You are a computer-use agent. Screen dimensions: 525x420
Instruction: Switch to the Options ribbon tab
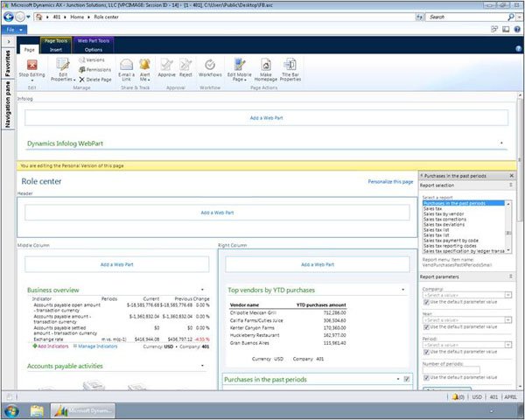pyautogui.click(x=94, y=50)
